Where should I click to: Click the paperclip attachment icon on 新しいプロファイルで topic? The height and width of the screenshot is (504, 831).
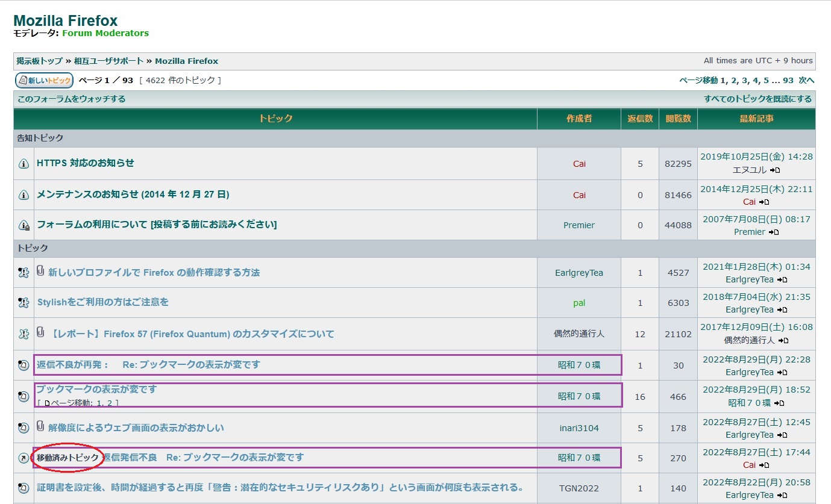pyautogui.click(x=40, y=271)
